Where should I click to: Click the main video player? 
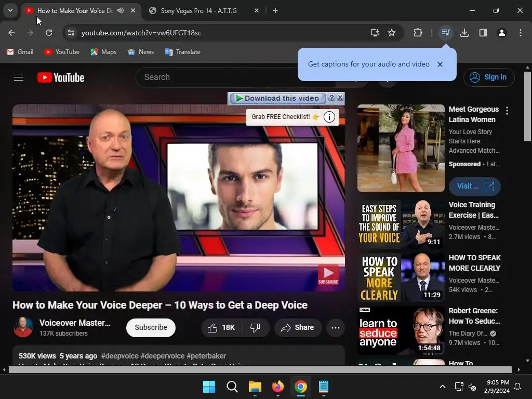[x=179, y=198]
